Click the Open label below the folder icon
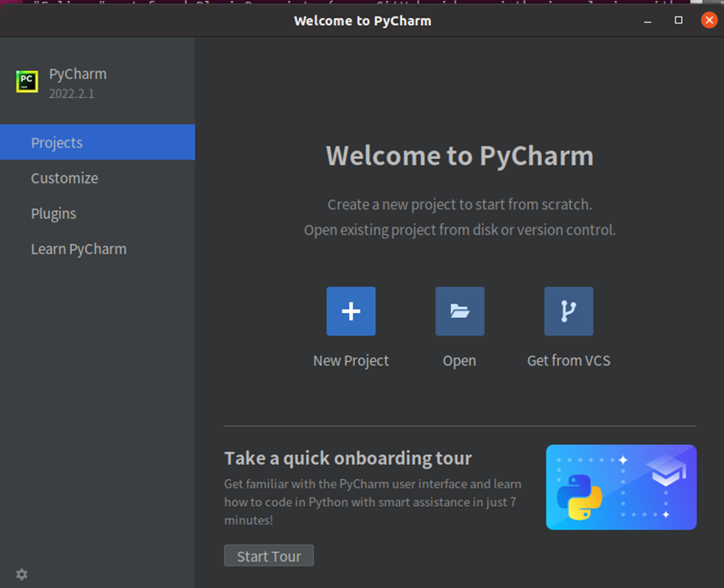724x588 pixels. pyautogui.click(x=459, y=360)
